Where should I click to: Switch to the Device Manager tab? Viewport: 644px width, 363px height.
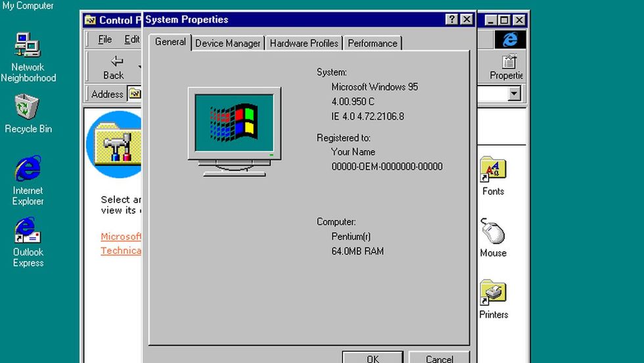(228, 43)
